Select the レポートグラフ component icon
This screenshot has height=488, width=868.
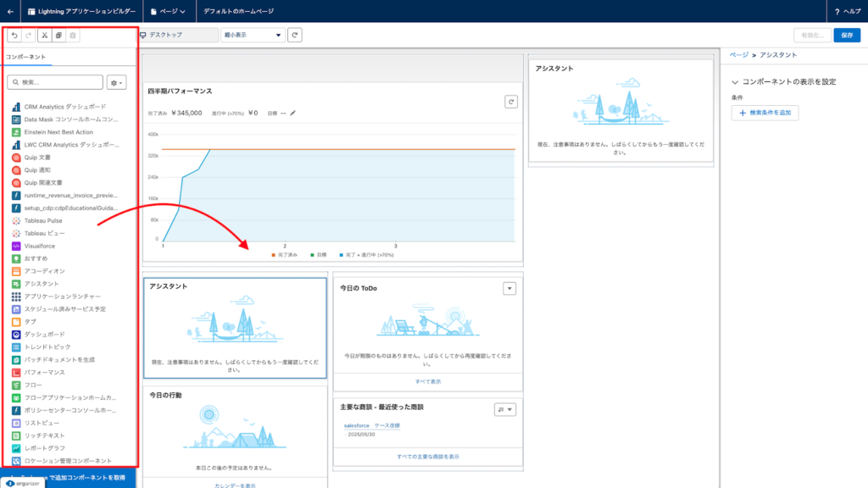(16, 448)
